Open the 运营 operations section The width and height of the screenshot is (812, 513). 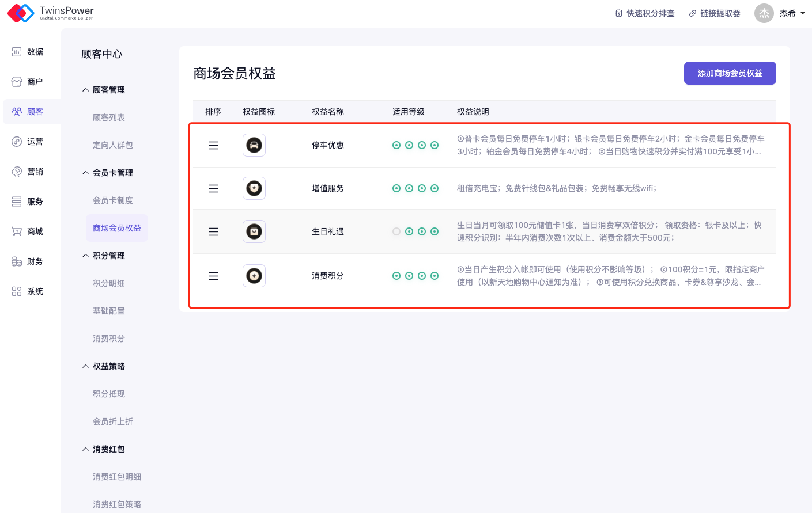[28, 142]
